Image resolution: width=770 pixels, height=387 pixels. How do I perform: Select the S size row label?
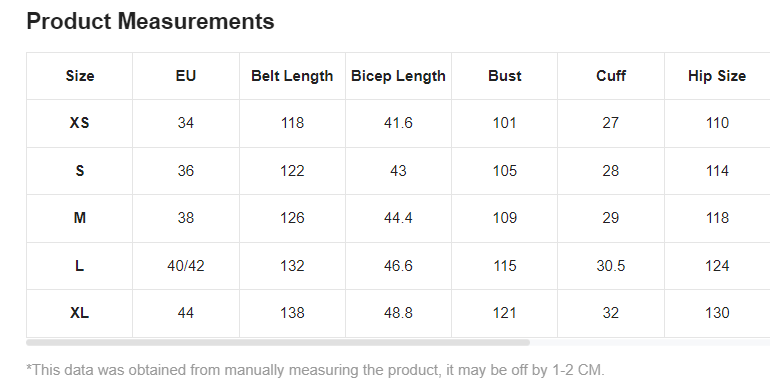[x=80, y=170]
